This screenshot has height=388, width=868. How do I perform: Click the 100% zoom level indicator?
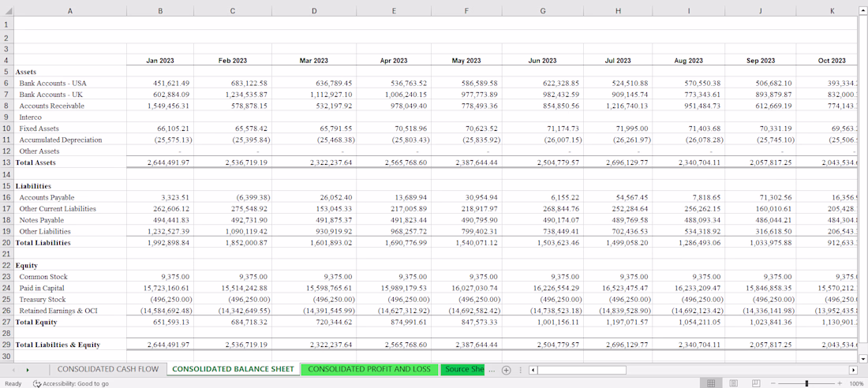(856, 383)
